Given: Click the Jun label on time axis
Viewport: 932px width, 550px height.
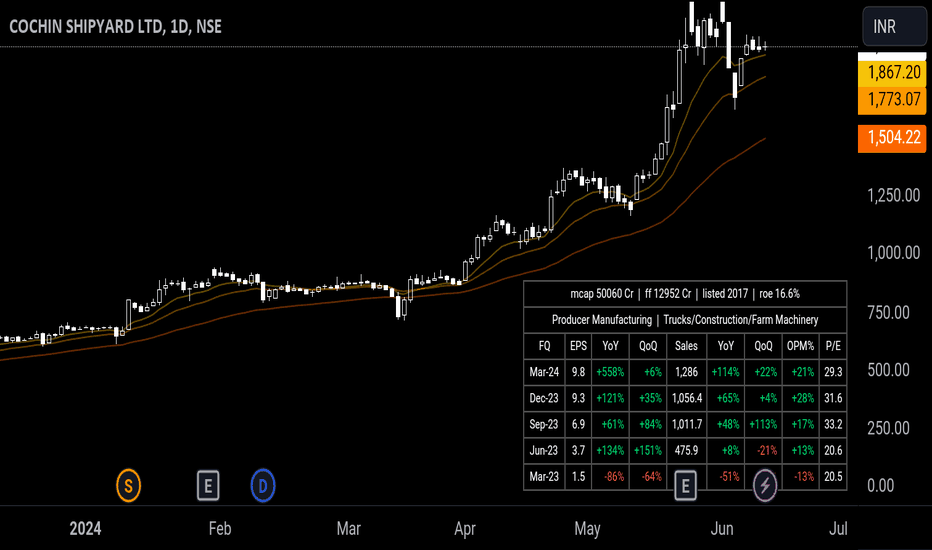Looking at the screenshot, I should [722, 529].
